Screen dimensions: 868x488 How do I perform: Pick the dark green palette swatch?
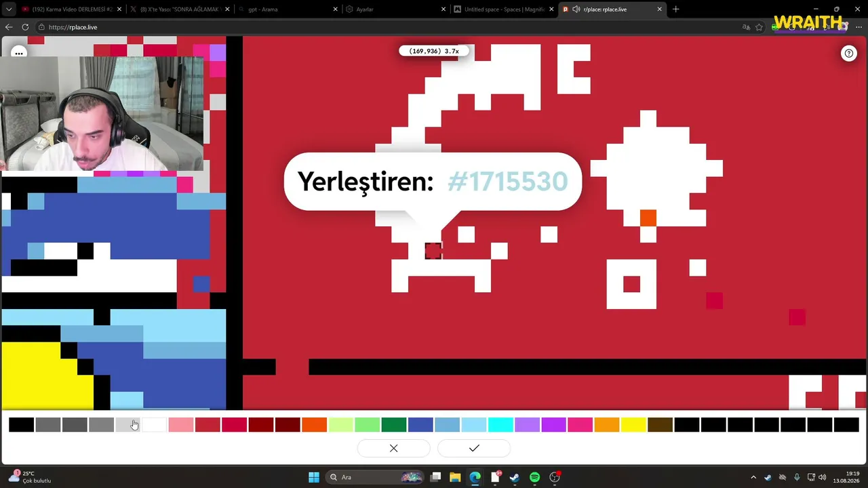click(394, 425)
